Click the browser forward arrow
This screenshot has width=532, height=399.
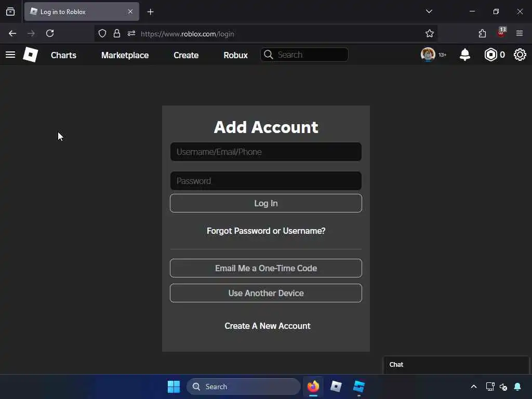tap(31, 33)
